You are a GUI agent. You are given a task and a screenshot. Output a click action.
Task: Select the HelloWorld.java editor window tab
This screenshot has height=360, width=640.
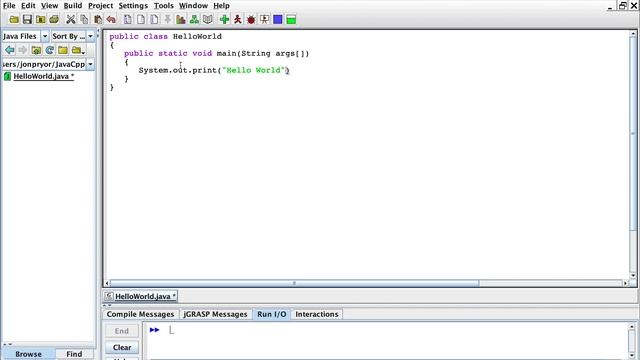pyautogui.click(x=141, y=296)
